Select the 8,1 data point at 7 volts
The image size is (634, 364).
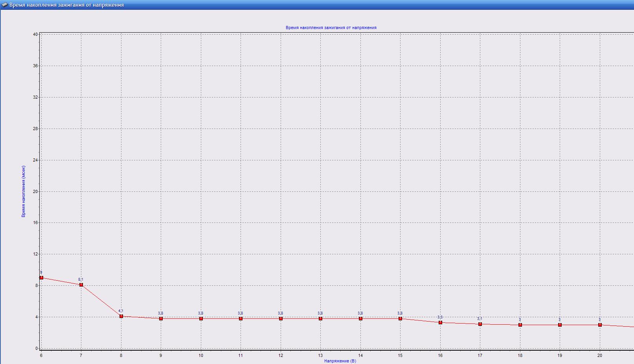[x=81, y=285]
